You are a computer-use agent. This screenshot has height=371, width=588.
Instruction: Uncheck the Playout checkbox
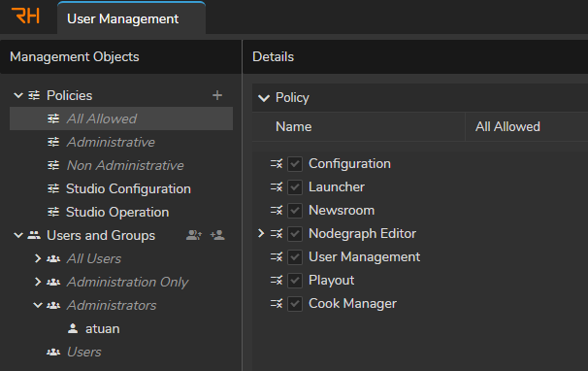pyautogui.click(x=295, y=281)
